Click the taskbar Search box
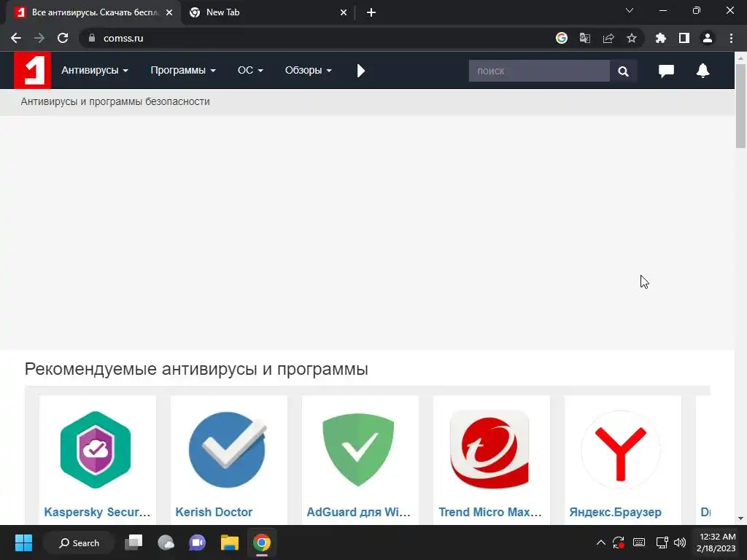Viewport: 747px width, 560px height. tap(79, 542)
